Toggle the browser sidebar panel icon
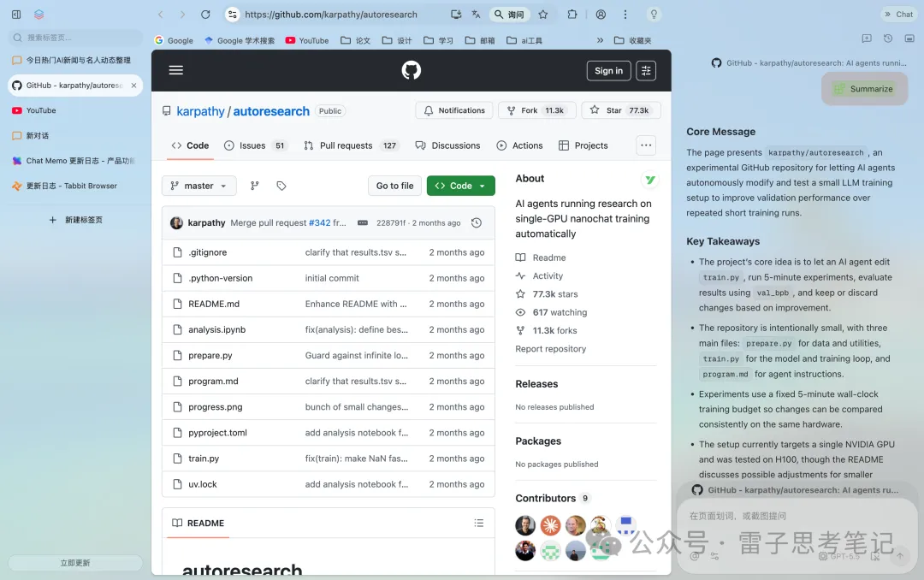This screenshot has height=580, width=924. 16,15
